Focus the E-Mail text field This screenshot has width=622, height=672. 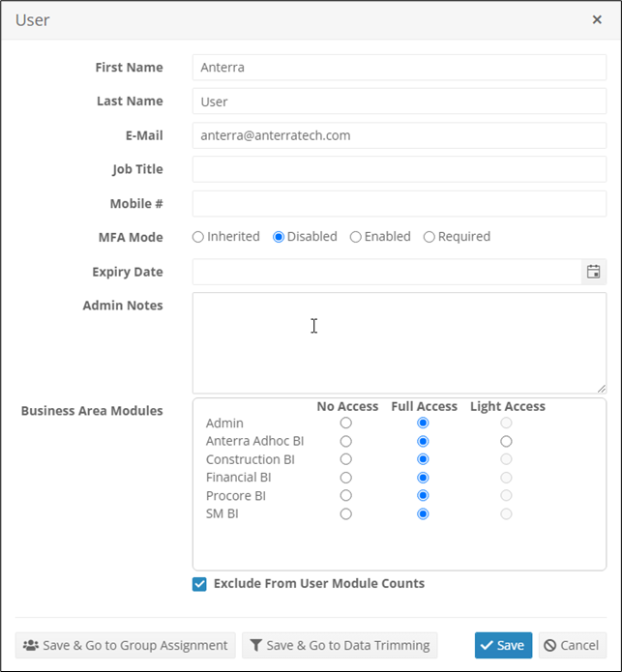(x=399, y=135)
